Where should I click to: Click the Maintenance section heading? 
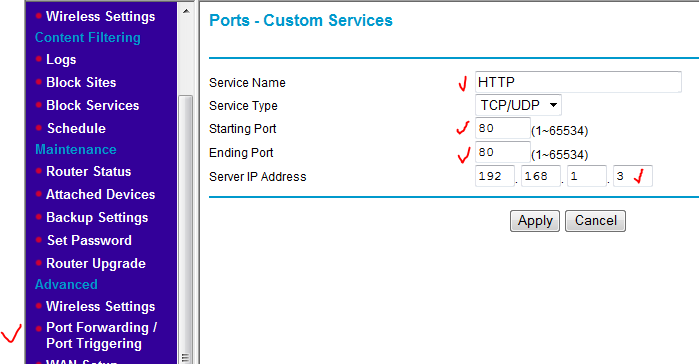tap(76, 150)
